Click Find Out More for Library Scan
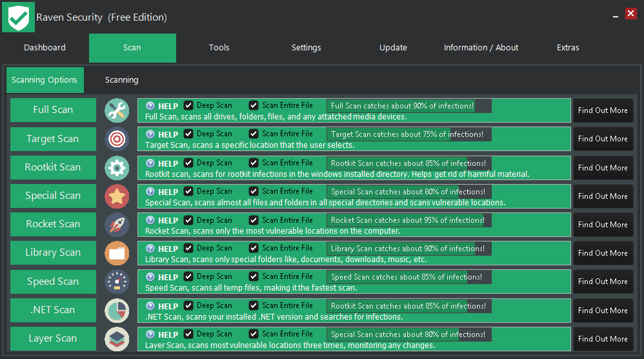Screen dimensions: 644x359 pyautogui.click(x=603, y=253)
